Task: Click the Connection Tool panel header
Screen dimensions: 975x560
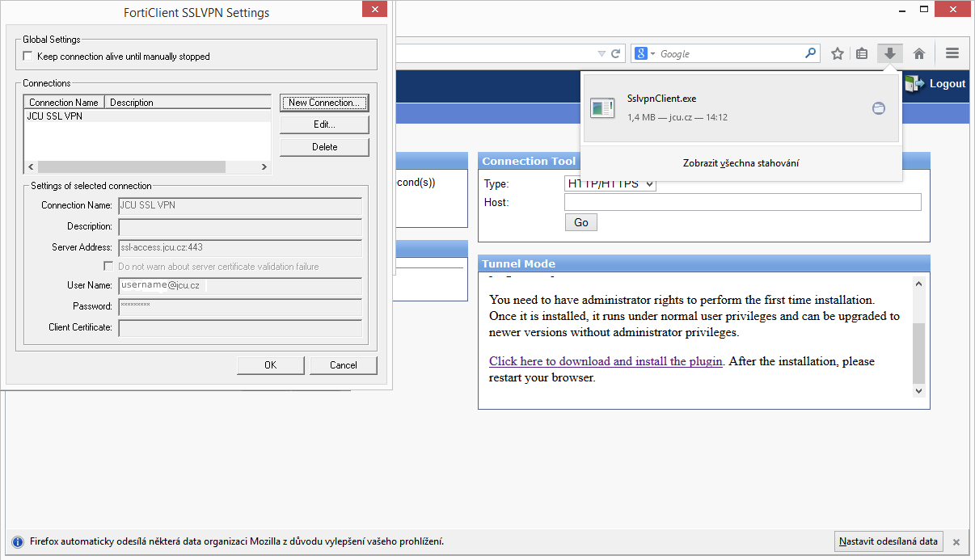Action: (704, 161)
